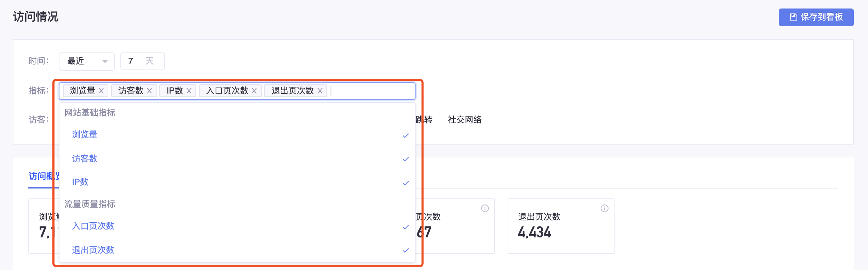Viewport: 868px width, 270px height.
Task: Click info icon on 退出页次数 card
Action: [605, 208]
